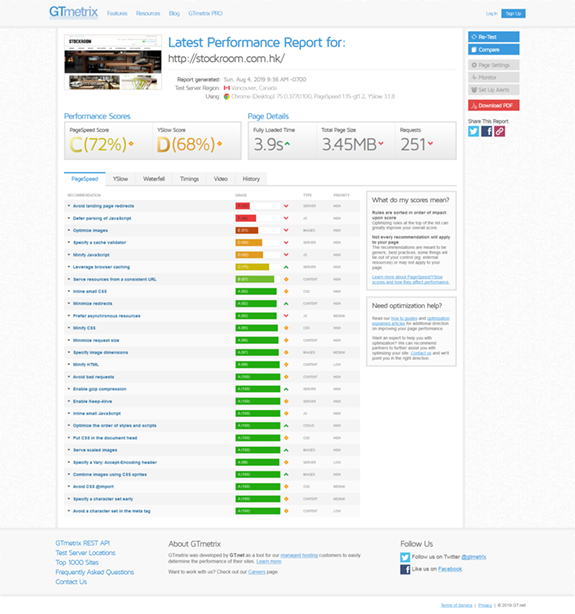Open Test Server Locations footer link

[x=85, y=553]
